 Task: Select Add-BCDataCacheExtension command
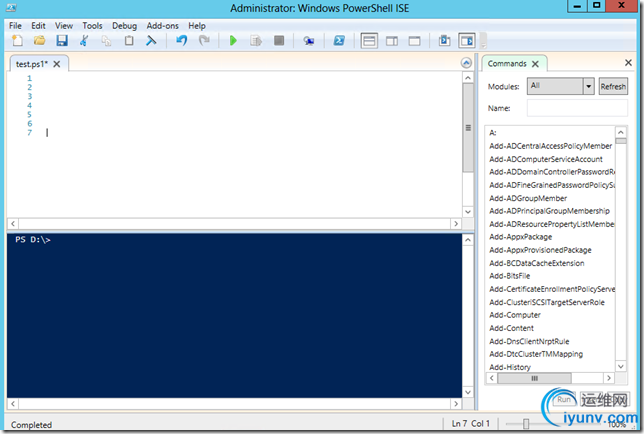coord(536,263)
